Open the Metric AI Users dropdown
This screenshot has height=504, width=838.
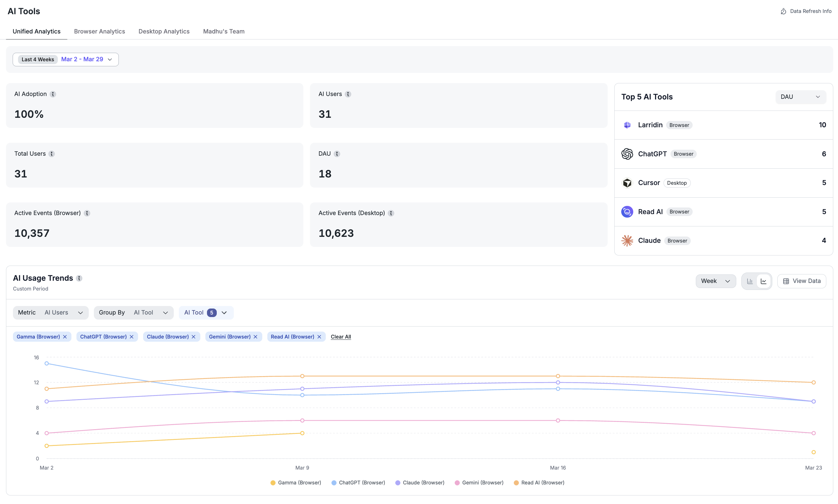point(51,312)
